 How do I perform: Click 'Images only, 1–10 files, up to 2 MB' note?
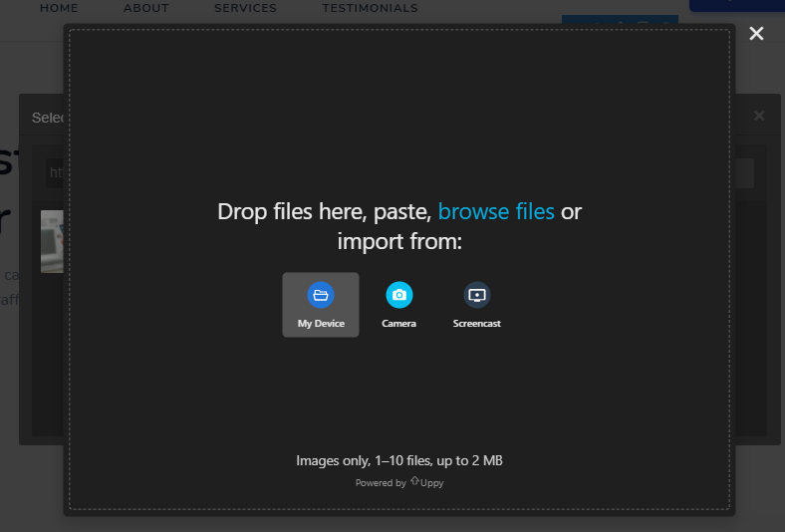tap(399, 460)
